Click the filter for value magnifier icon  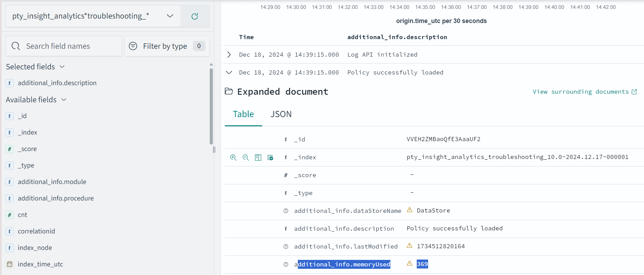233,158
